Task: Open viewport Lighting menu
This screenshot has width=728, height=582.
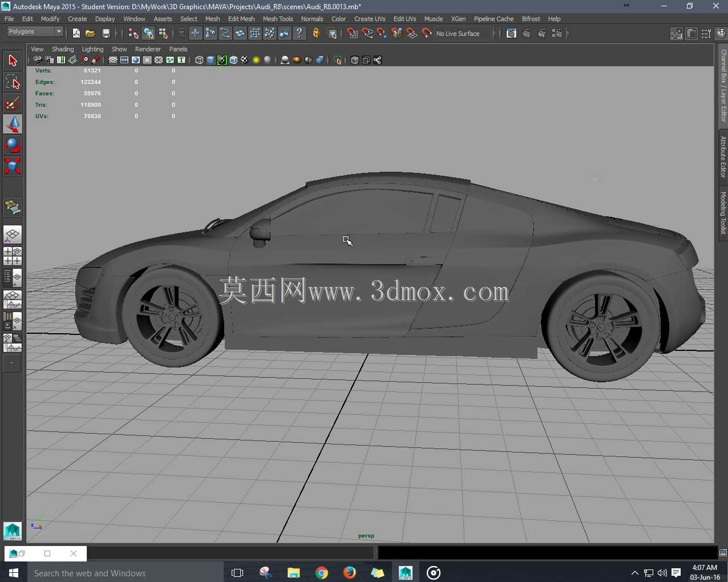Action: 92,49
